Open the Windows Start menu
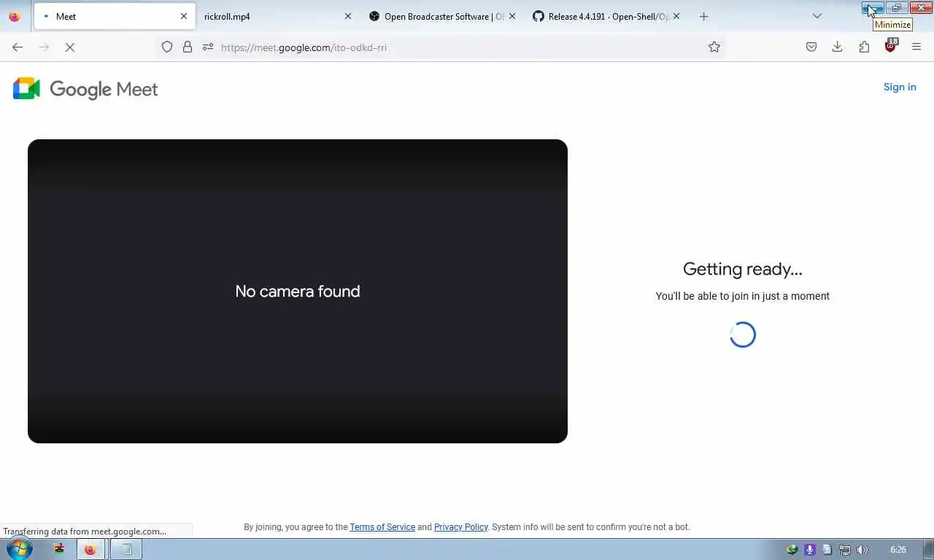Screen dimensions: 934x560 [19, 549]
